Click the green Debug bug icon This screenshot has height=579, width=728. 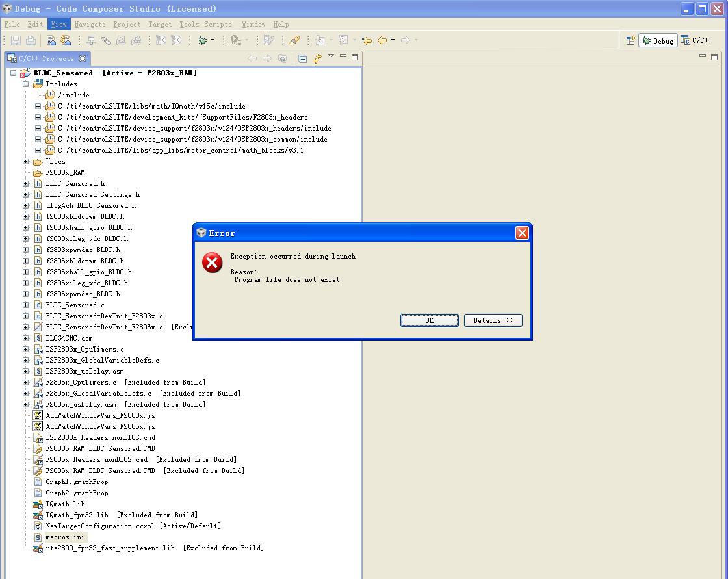click(x=202, y=40)
